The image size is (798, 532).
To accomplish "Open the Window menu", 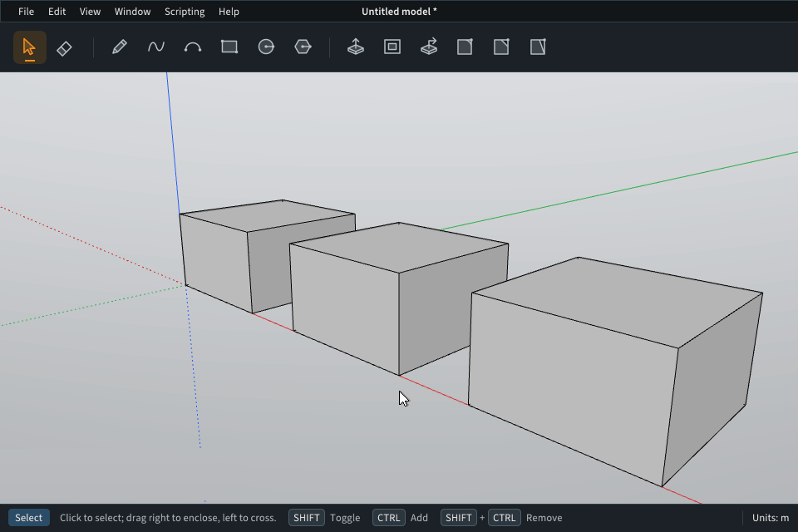I will [132, 11].
